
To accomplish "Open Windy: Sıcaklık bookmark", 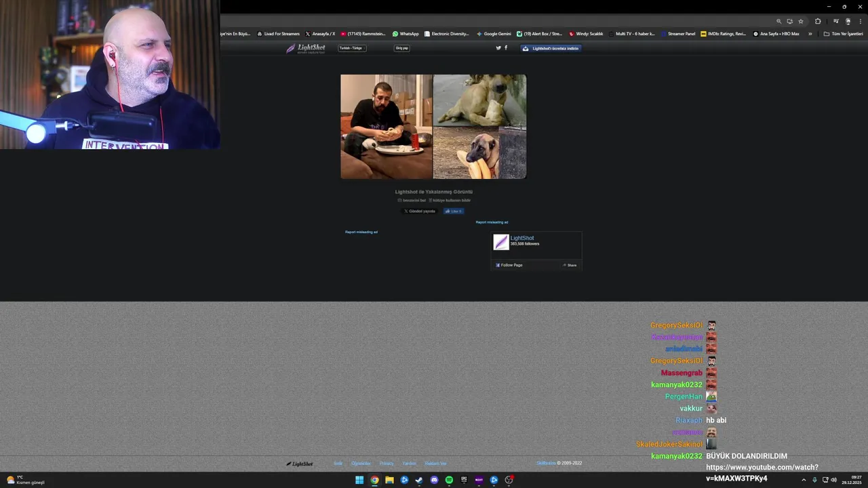I will click(586, 34).
